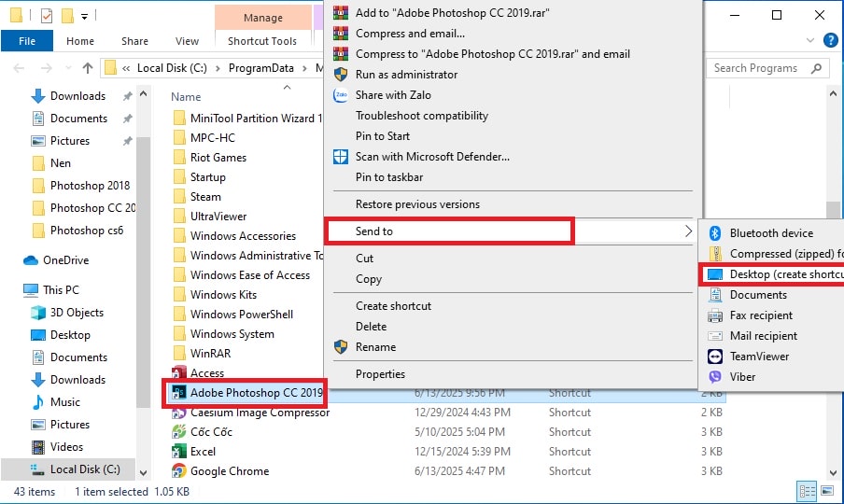Expand the ribbon with the chevron

810,40
